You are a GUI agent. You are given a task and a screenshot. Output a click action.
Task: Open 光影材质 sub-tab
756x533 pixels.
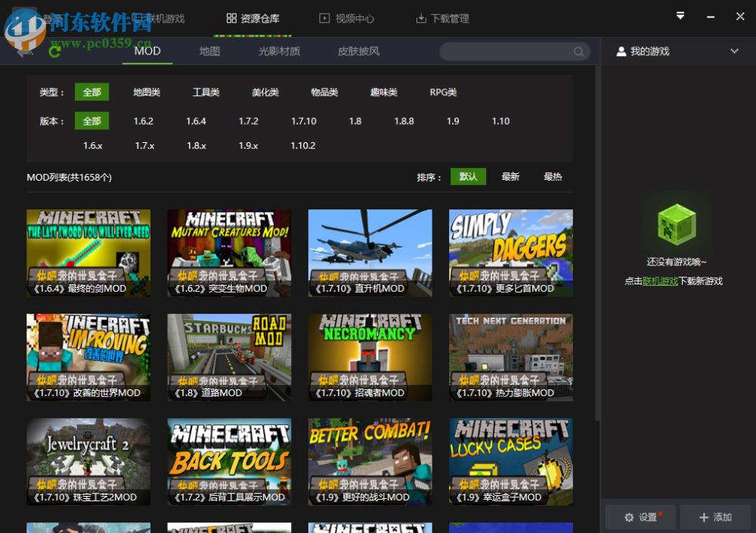[279, 51]
